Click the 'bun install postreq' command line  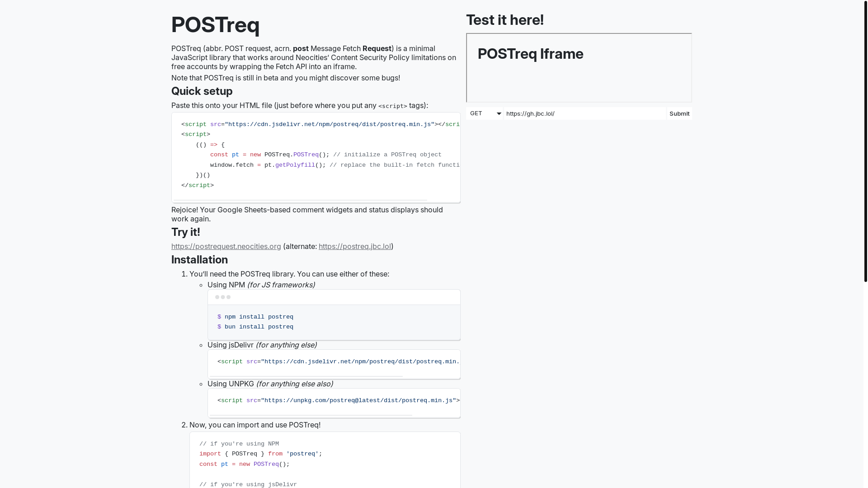[255, 327]
